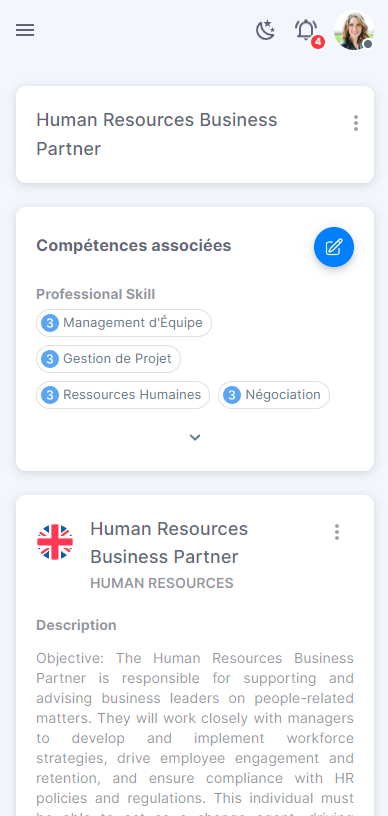Select the Ressources Humaines skill chip
Viewport: 388px width, 816px height.
pyautogui.click(x=123, y=395)
